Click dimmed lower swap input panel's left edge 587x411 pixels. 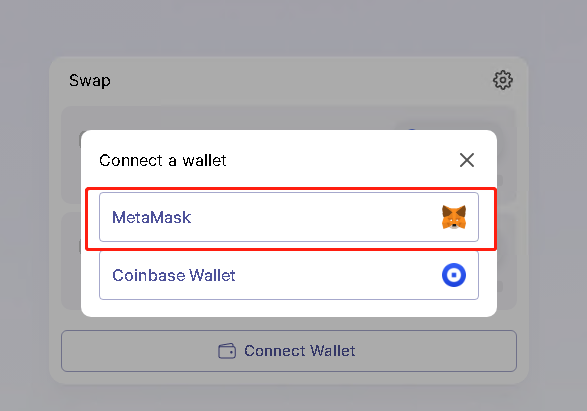tap(71, 261)
